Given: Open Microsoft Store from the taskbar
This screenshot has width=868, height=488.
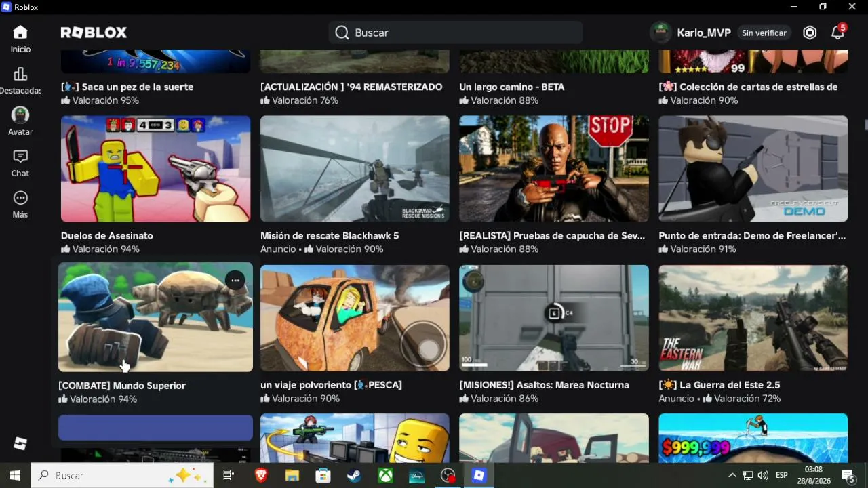Looking at the screenshot, I should click(x=323, y=476).
